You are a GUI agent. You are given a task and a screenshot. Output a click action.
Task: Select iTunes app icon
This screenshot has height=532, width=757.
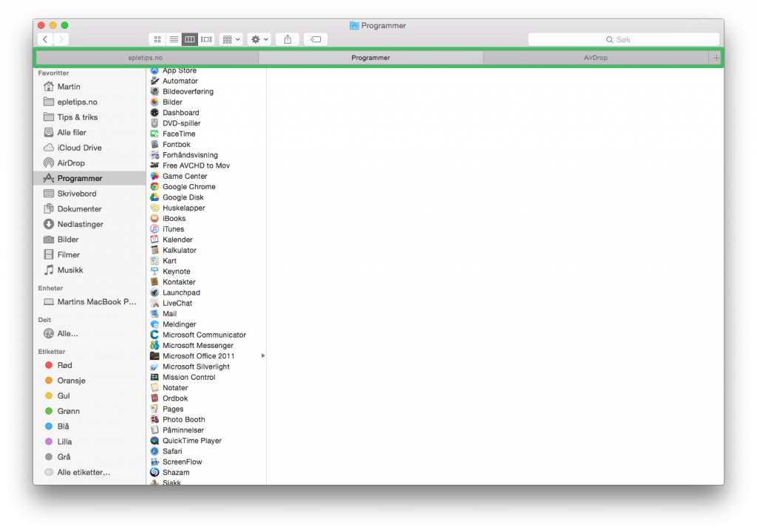point(155,229)
